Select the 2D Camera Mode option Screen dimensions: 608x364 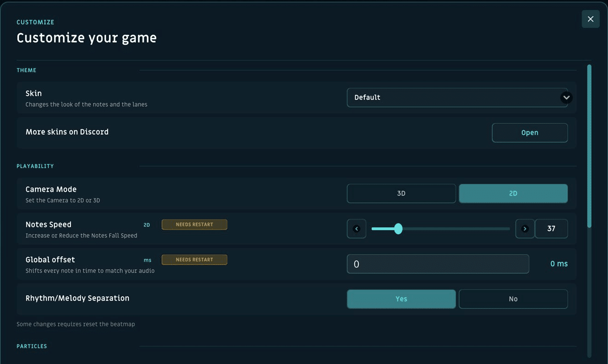pos(513,193)
